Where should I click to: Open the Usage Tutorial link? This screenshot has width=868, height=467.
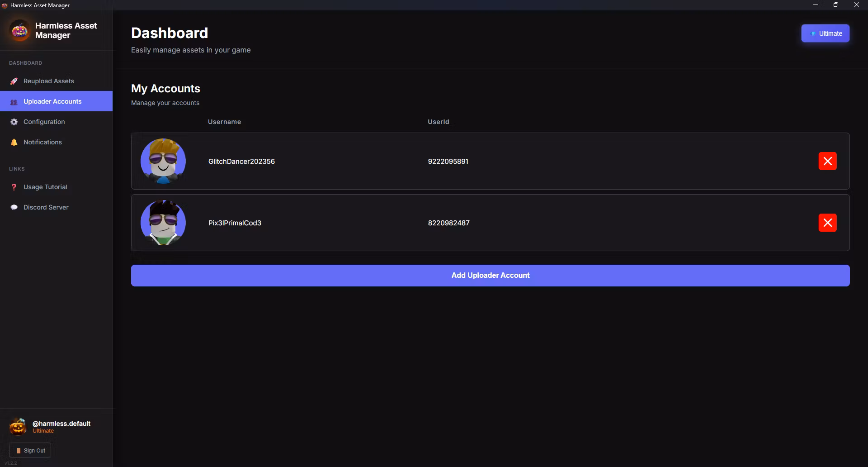pos(45,187)
